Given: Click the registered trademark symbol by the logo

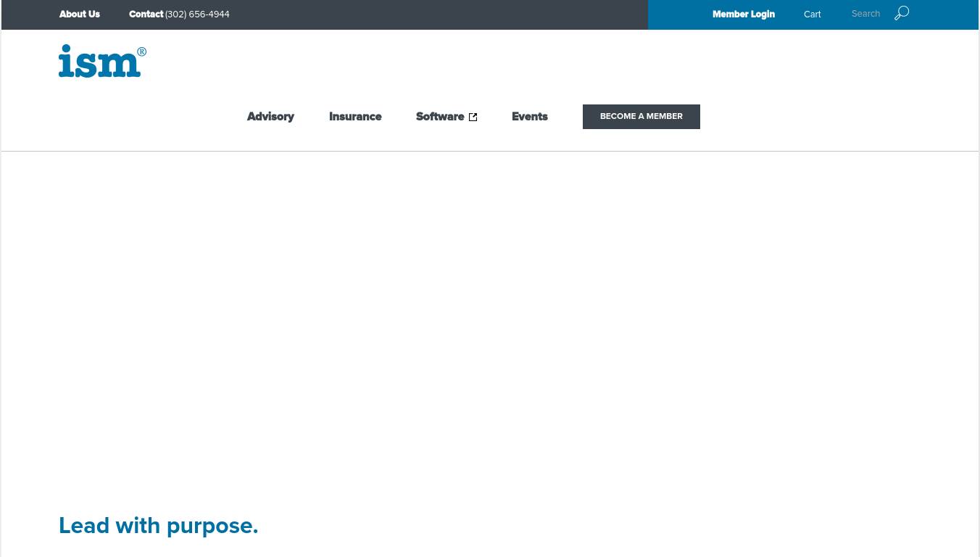Looking at the screenshot, I should [x=142, y=52].
